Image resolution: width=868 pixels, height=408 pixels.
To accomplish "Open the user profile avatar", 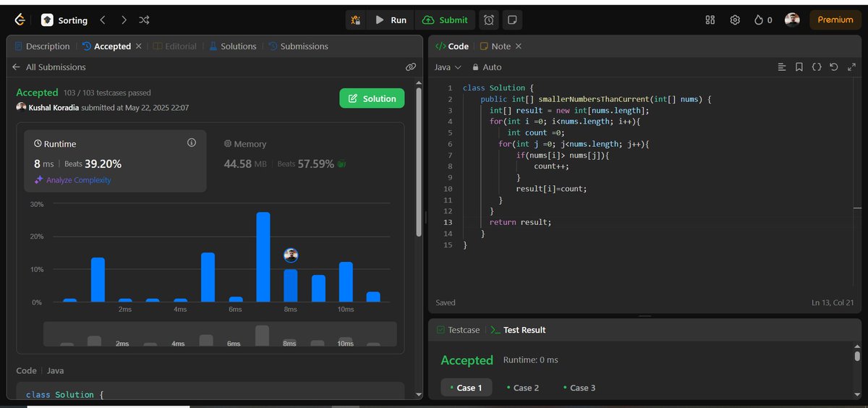I will click(792, 20).
